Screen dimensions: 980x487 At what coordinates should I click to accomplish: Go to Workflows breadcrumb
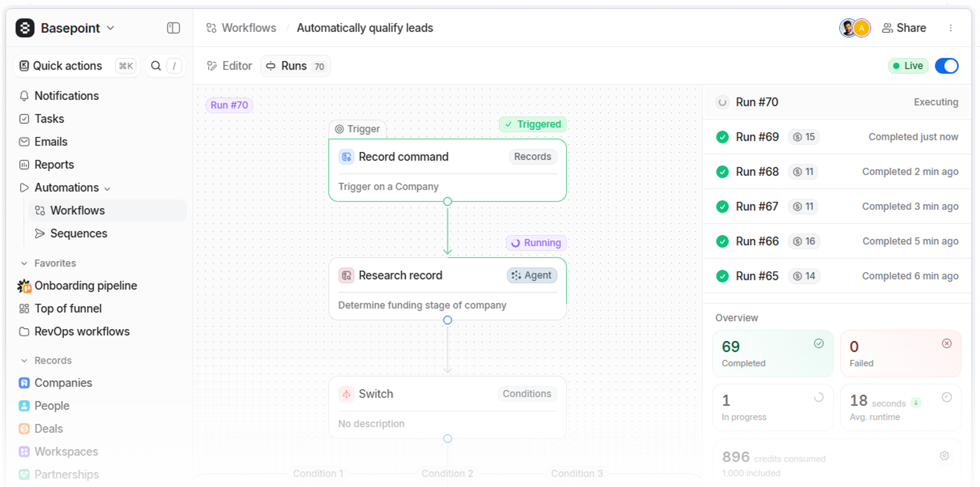[242, 28]
